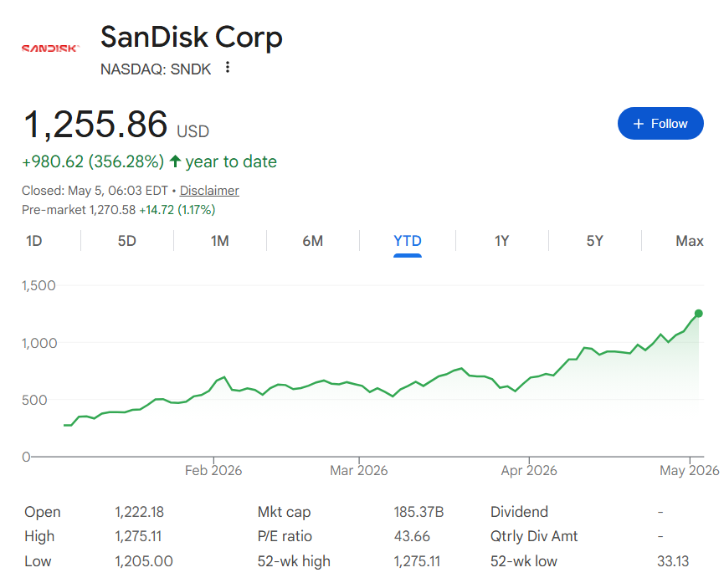Select the 5D time range tab

click(x=127, y=241)
